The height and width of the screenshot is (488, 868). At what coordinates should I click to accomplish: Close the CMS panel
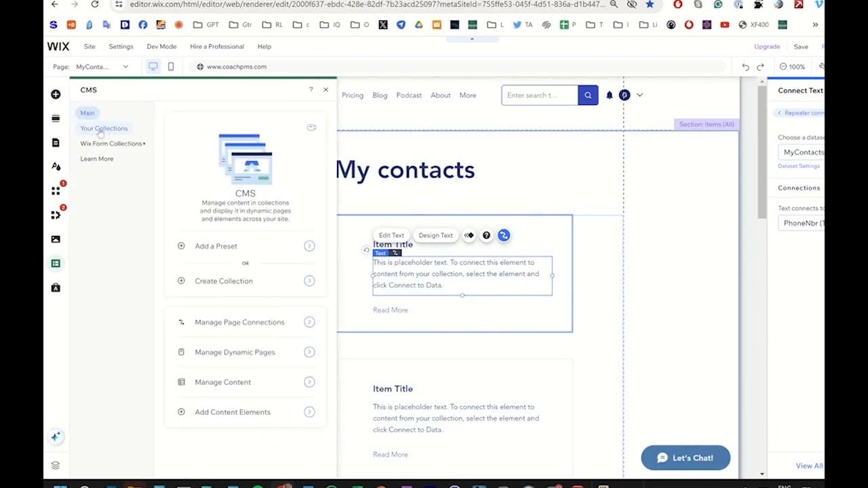coord(325,89)
